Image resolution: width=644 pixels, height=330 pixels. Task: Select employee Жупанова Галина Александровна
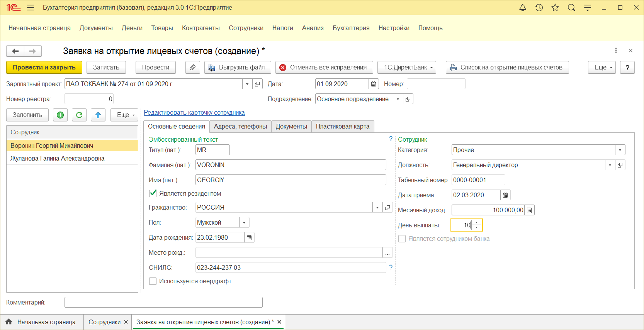pyautogui.click(x=72, y=159)
